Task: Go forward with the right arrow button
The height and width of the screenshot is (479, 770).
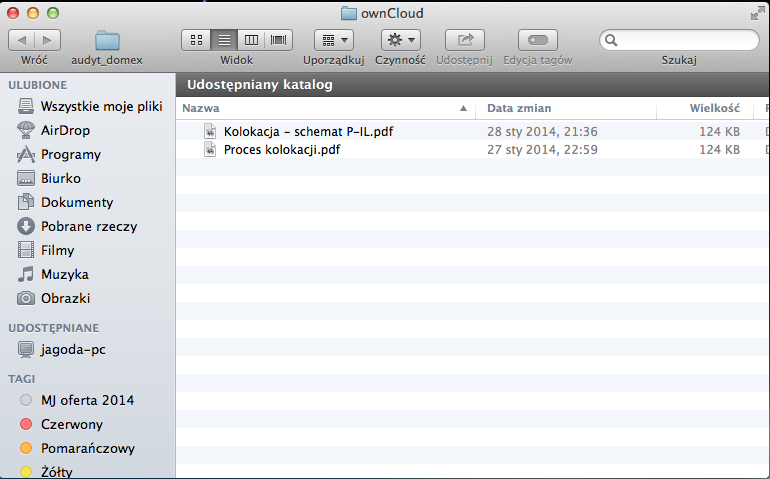Action: click(48, 40)
